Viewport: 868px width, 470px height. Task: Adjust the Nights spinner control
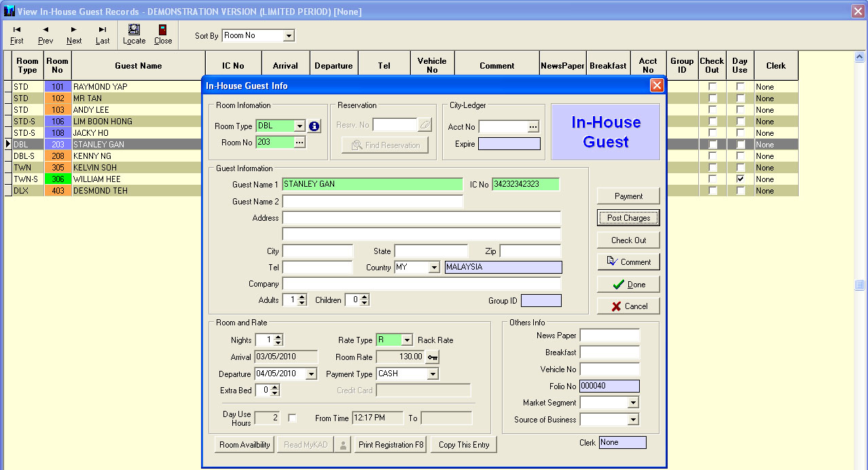point(278,340)
